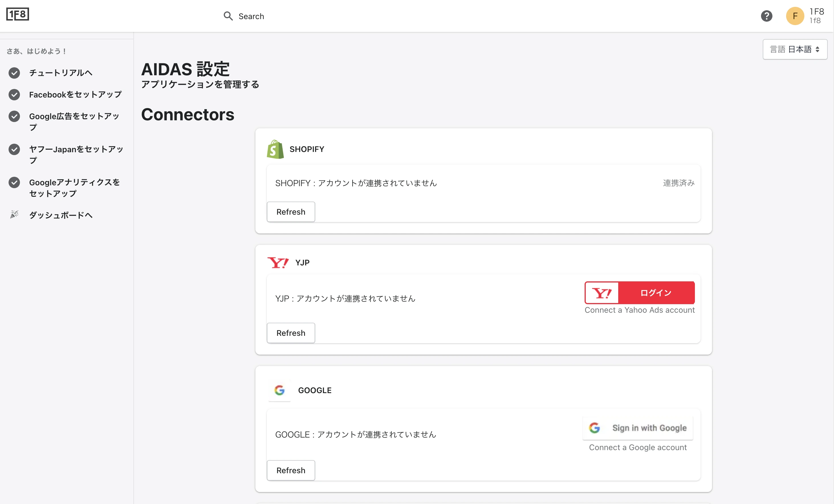The height and width of the screenshot is (504, 834).
Task: Click the search magnifier icon
Action: pos(228,16)
